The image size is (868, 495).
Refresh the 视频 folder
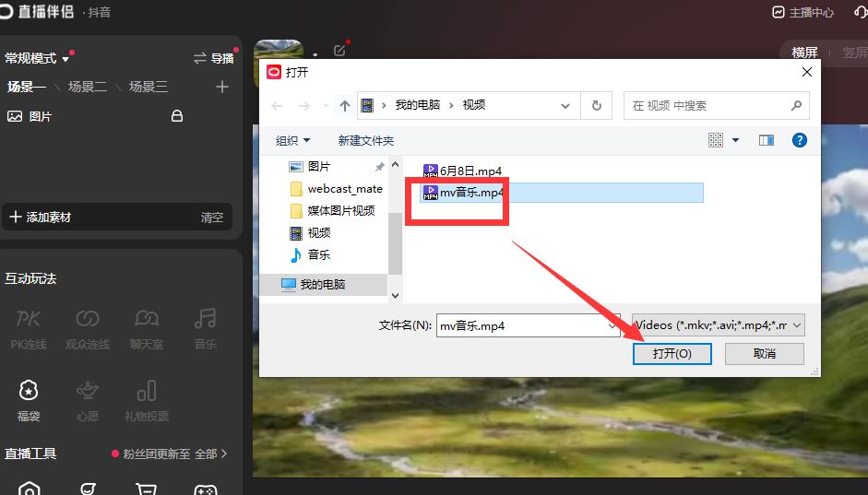click(x=596, y=106)
